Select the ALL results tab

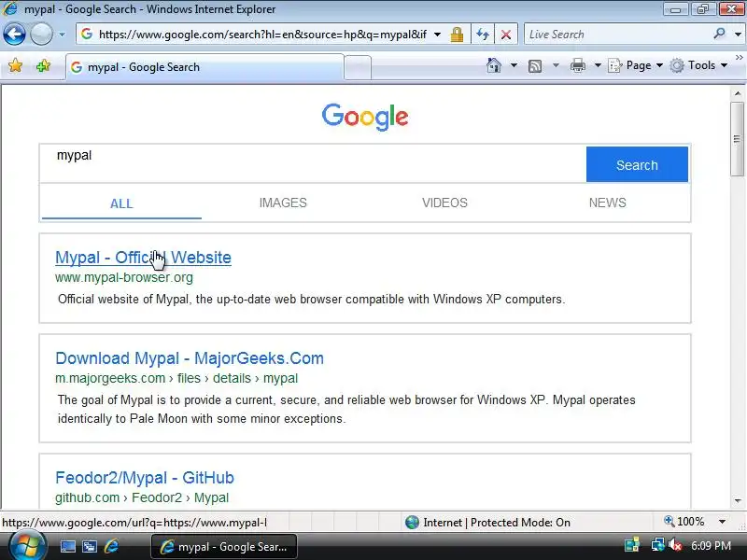(121, 203)
